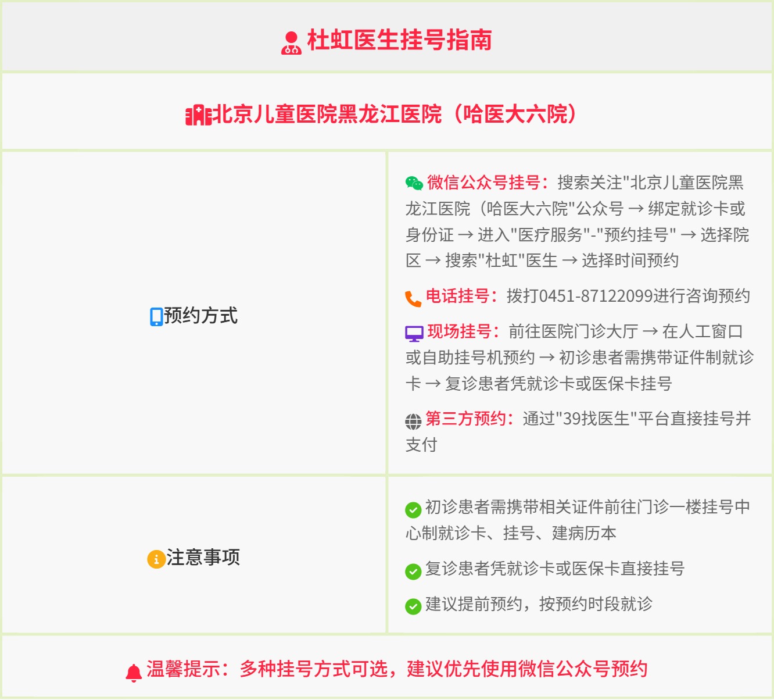Click the doctor icon beside 杜虹医生挂号指南
Viewport: 774px width, 700px height.
[291, 42]
